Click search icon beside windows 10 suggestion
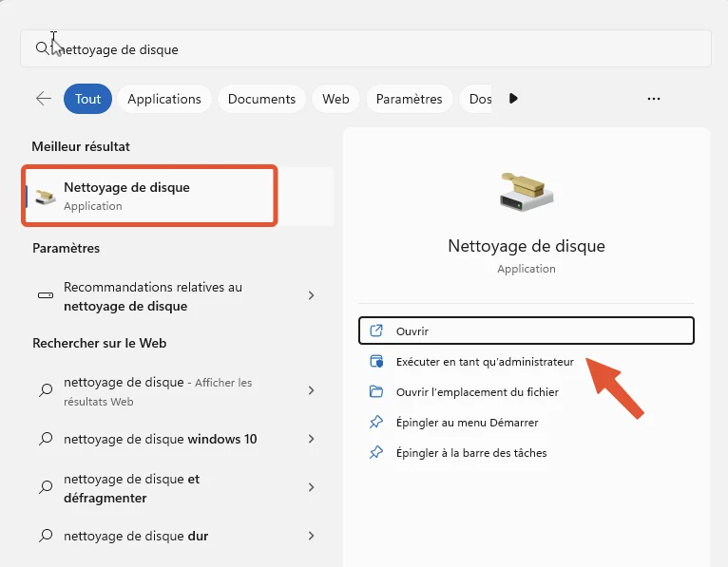The image size is (728, 567). pyautogui.click(x=46, y=439)
